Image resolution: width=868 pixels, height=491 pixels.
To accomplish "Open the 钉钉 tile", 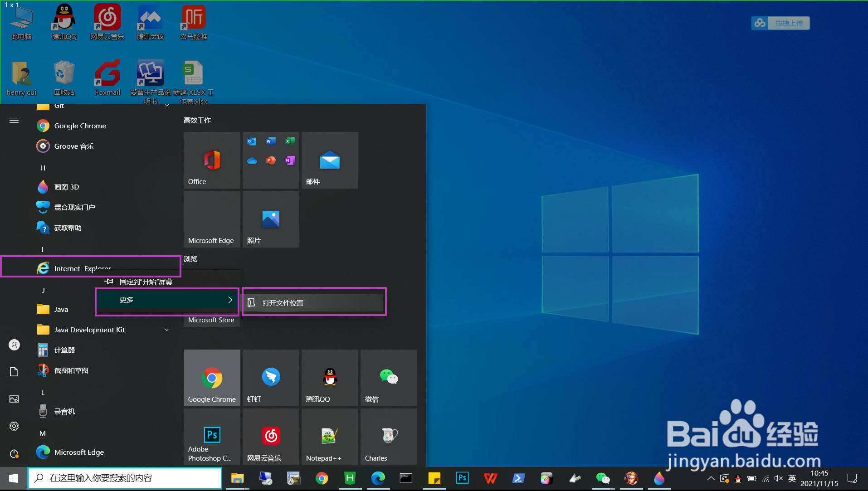I will coord(271,378).
